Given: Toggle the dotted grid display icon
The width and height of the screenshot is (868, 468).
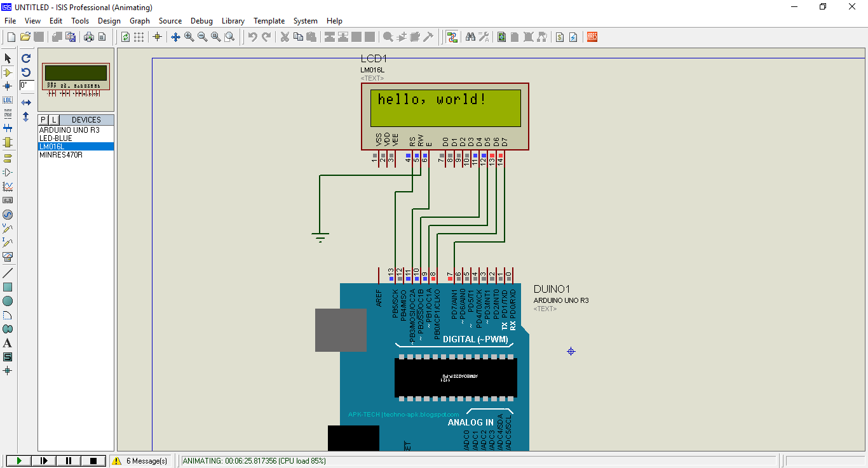Looking at the screenshot, I should pos(139,37).
